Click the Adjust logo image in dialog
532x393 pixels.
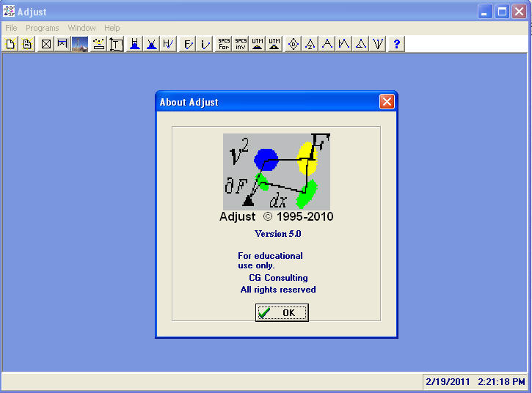tap(277, 172)
